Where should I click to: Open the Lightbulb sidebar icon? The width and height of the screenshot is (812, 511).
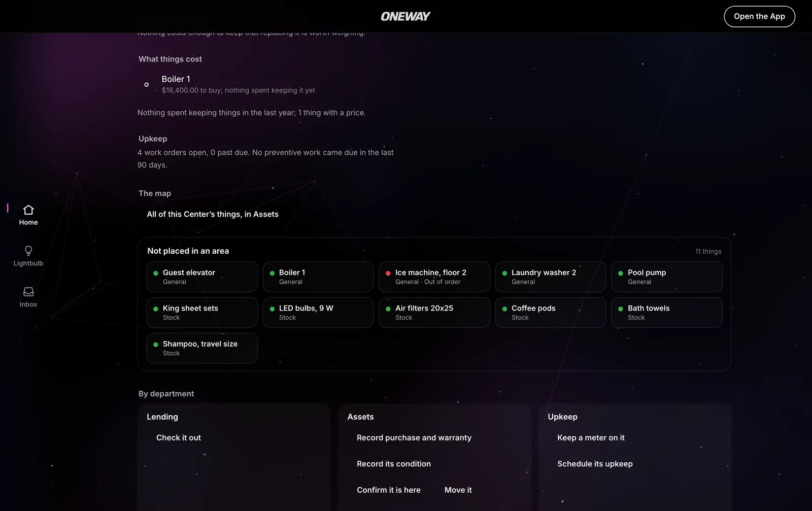pos(28,256)
